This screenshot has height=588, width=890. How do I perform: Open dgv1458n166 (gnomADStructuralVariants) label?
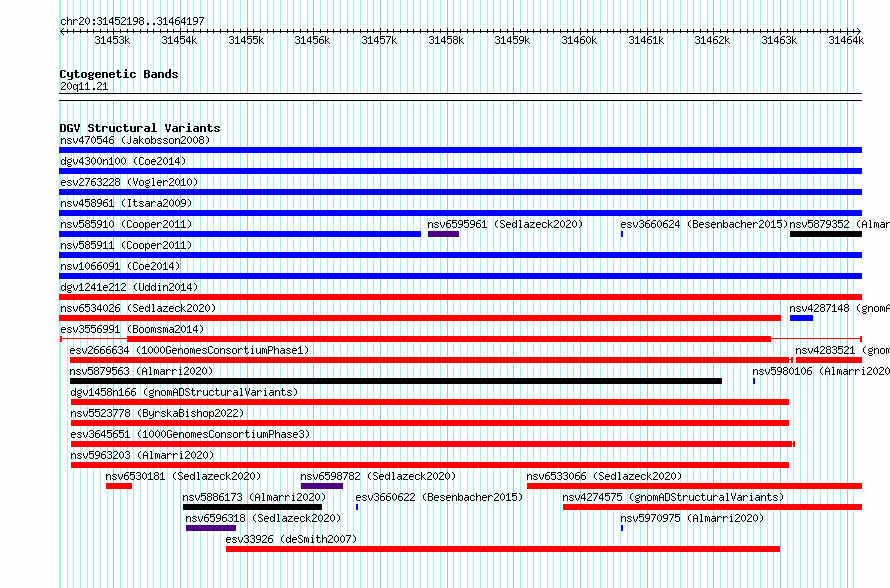pyautogui.click(x=184, y=392)
